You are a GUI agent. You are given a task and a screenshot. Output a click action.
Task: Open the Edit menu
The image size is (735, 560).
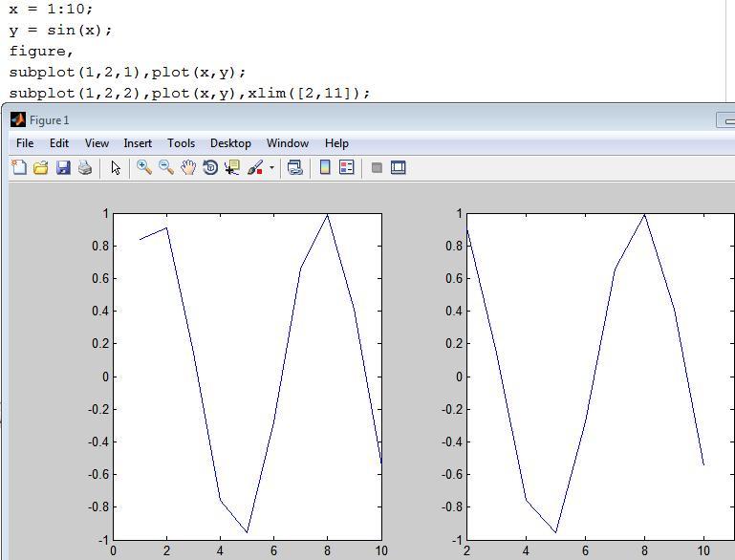point(59,143)
